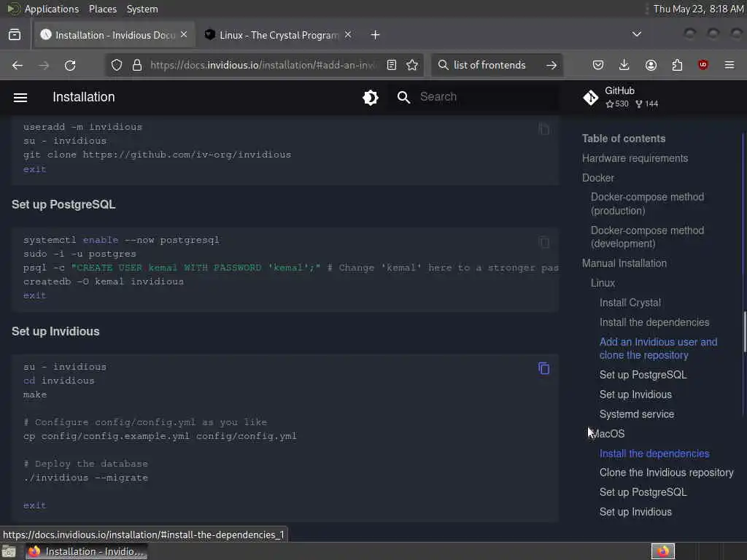Click the 'Set up PostgreSQL' page heading
This screenshot has height=560, width=747.
point(63,204)
